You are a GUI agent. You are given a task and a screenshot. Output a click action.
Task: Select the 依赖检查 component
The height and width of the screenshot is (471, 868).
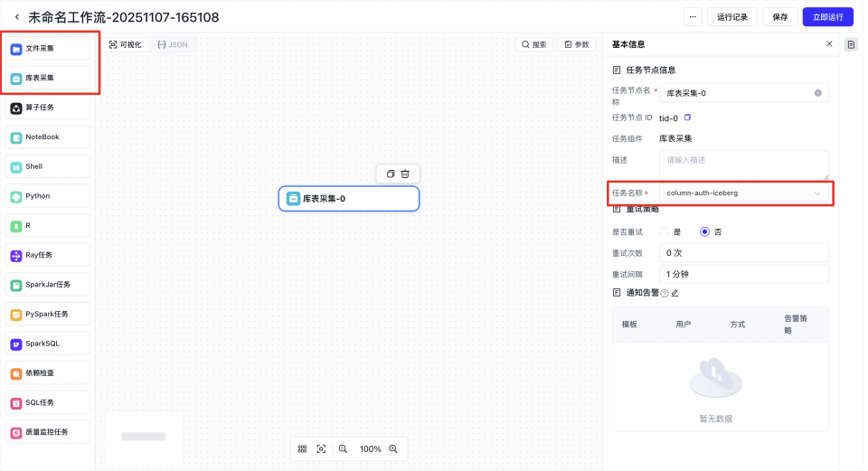(48, 373)
